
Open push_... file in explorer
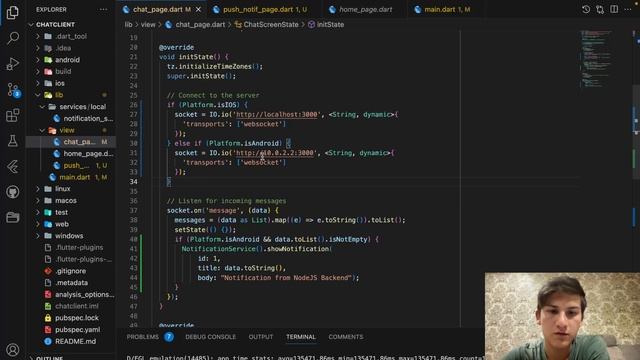point(71,165)
